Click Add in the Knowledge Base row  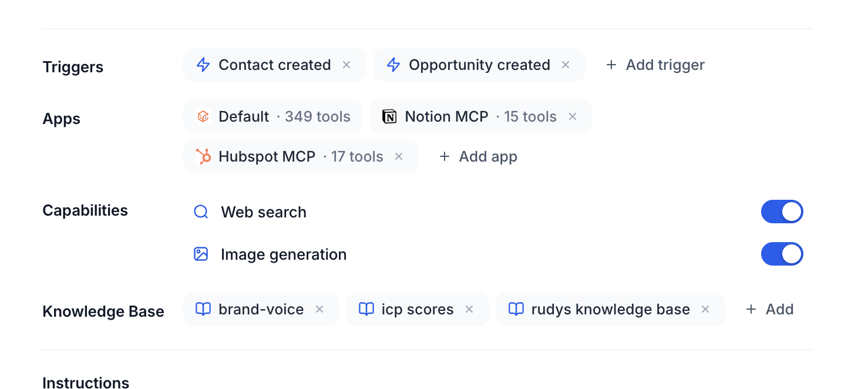[x=769, y=309]
